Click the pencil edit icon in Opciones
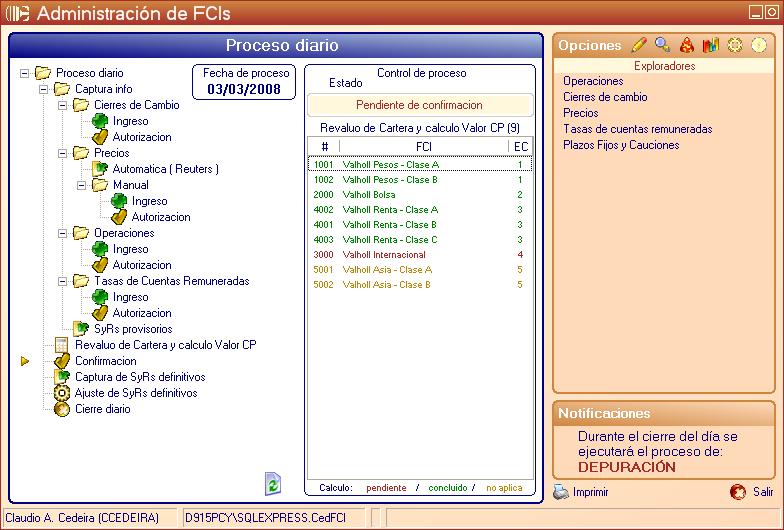This screenshot has height=530, width=784. pyautogui.click(x=638, y=45)
